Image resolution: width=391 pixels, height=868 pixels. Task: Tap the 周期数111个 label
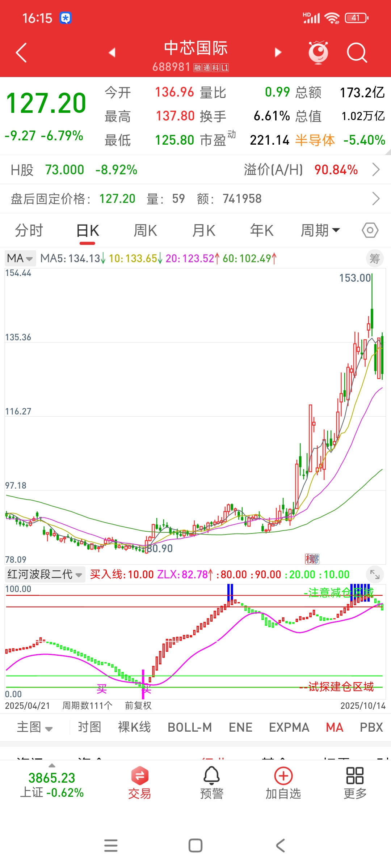point(87,705)
